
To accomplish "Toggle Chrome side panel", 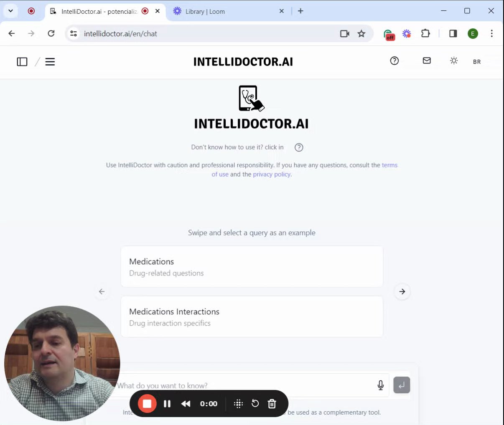I will [x=453, y=33].
